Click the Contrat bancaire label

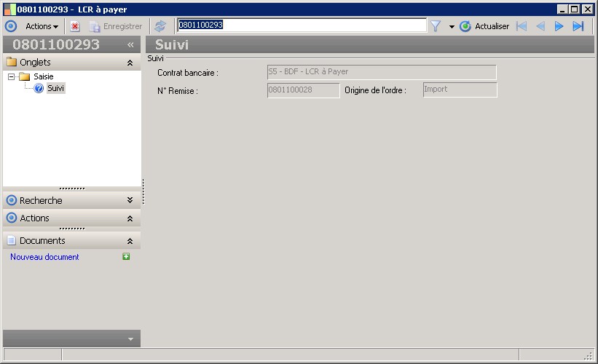point(188,73)
